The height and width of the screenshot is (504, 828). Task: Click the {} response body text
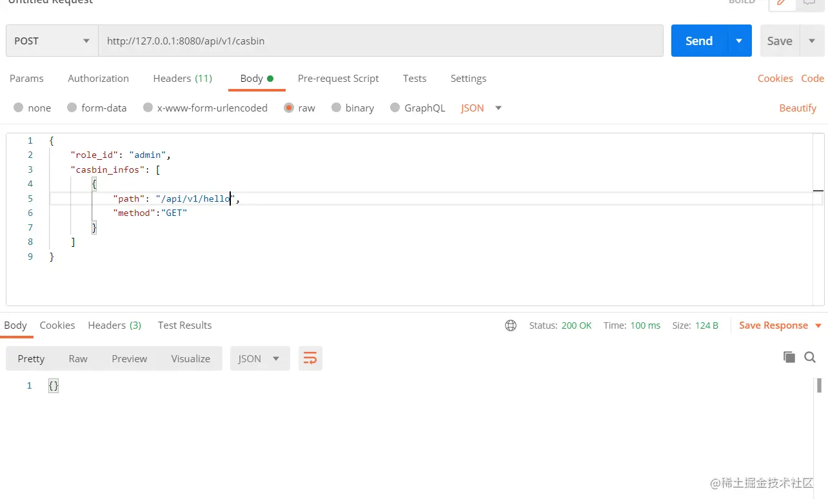(54, 385)
